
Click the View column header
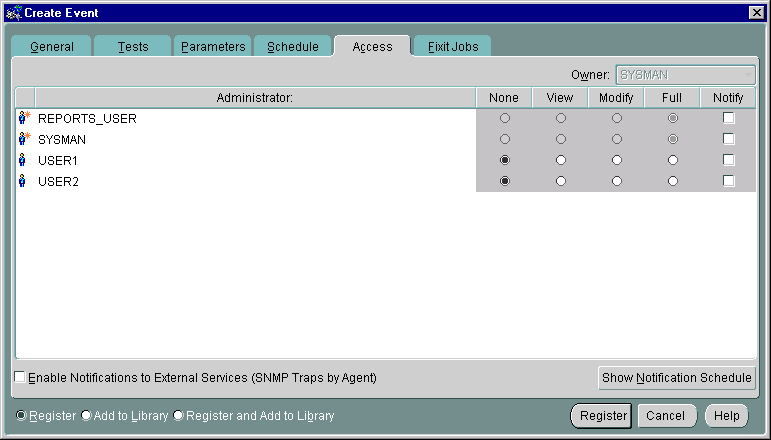[x=560, y=97]
